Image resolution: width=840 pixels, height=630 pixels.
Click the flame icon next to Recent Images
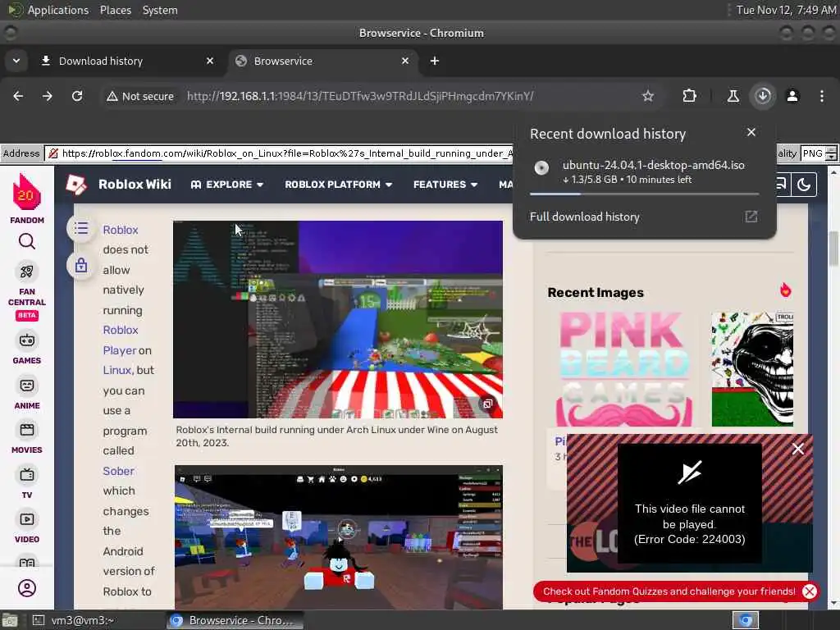(x=785, y=290)
